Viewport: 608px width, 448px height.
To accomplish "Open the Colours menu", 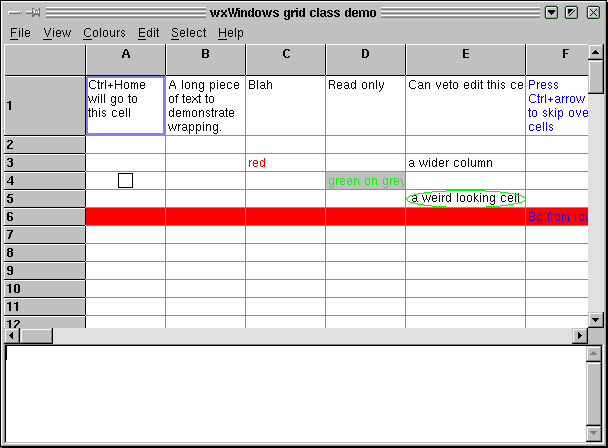I will point(104,33).
